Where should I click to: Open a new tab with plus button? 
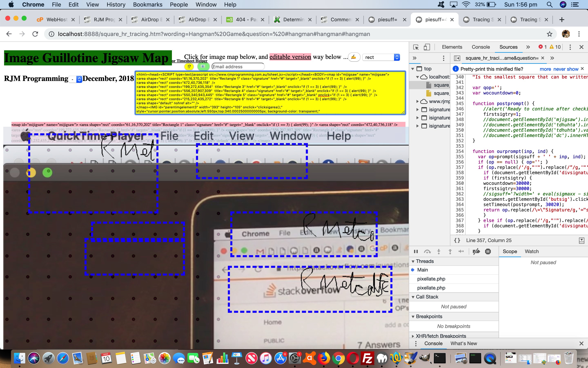click(x=561, y=20)
